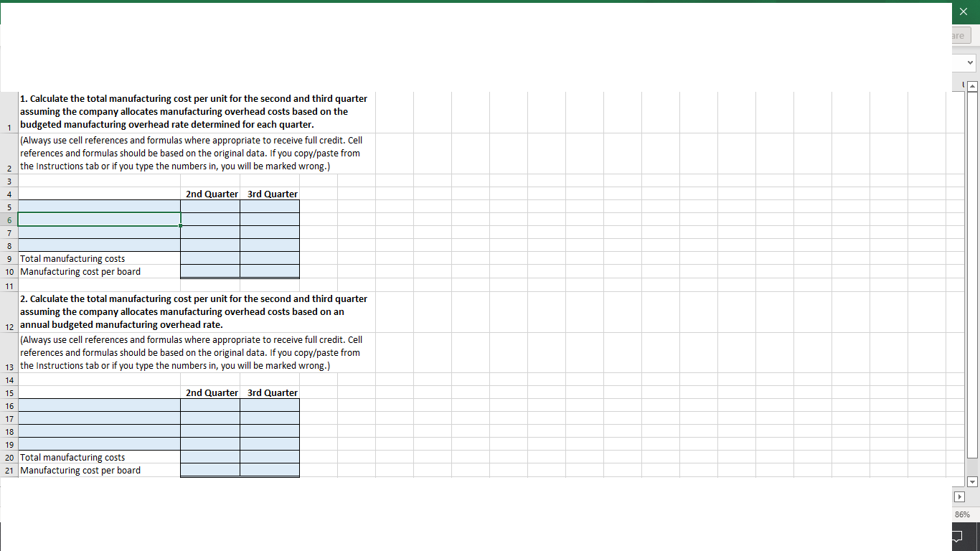980x551 pixels.
Task: Select the instructions cell in row 2
Action: click(191, 154)
